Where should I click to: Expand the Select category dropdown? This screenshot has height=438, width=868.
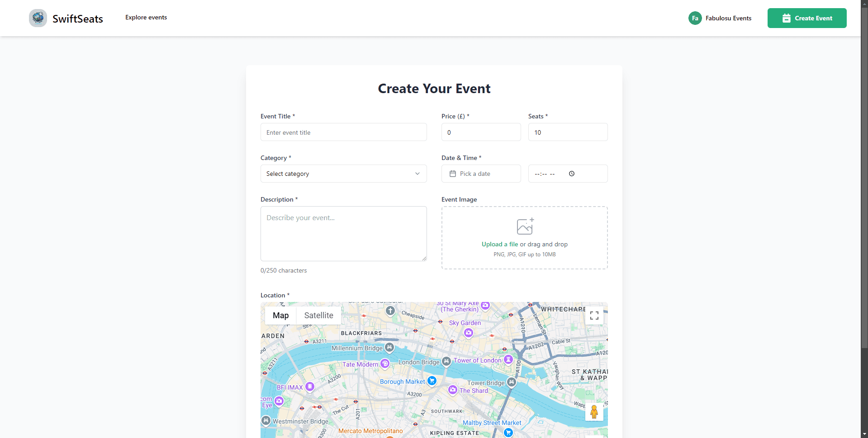coord(343,174)
